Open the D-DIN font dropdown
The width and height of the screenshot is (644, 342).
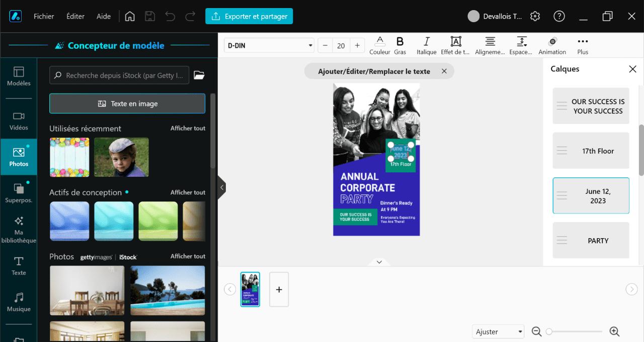tap(269, 45)
